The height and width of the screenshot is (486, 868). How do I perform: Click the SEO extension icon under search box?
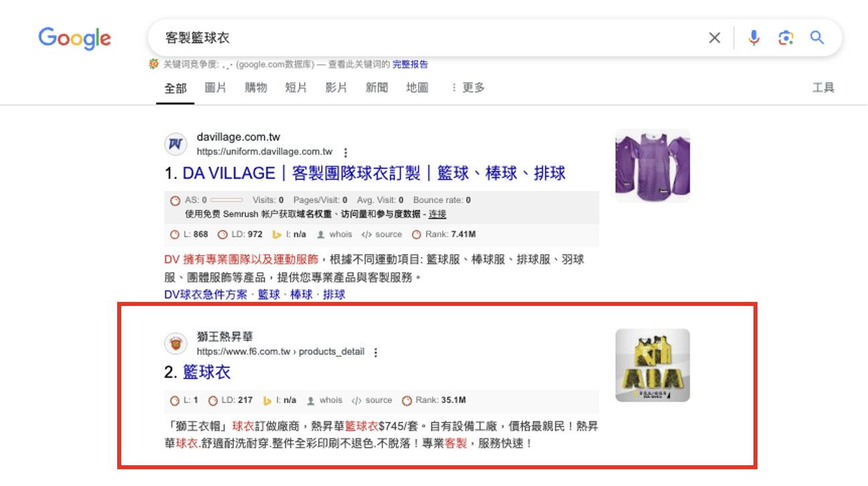point(154,65)
